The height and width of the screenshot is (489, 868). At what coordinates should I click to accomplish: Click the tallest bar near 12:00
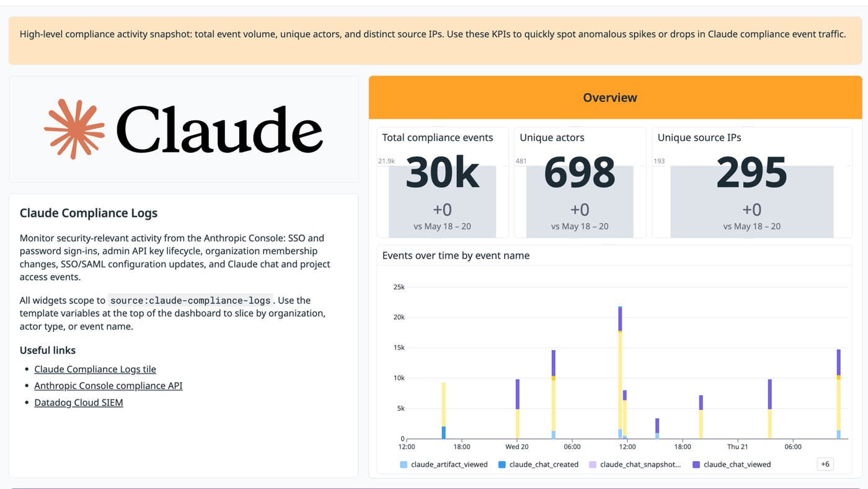pyautogui.click(x=620, y=372)
